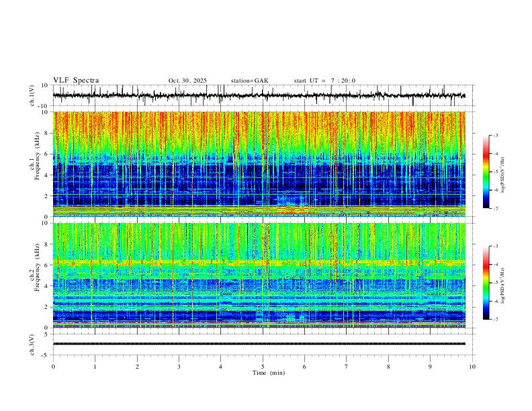Click the "-6" tick on ch.2 colorbar
The width and height of the screenshot is (532, 411).
496,301
